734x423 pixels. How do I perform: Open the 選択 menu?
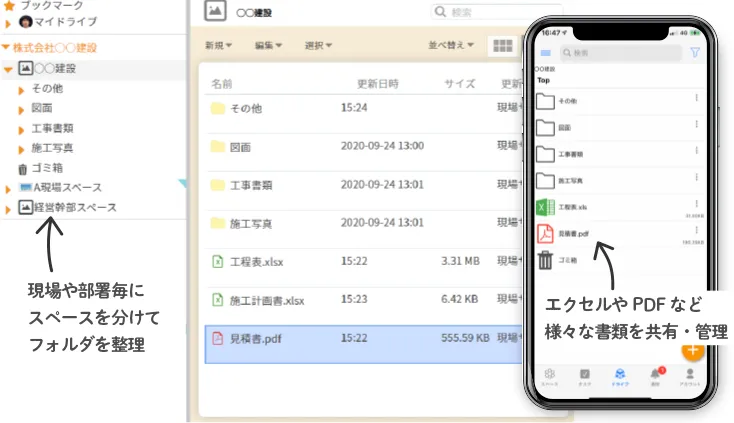click(x=318, y=45)
